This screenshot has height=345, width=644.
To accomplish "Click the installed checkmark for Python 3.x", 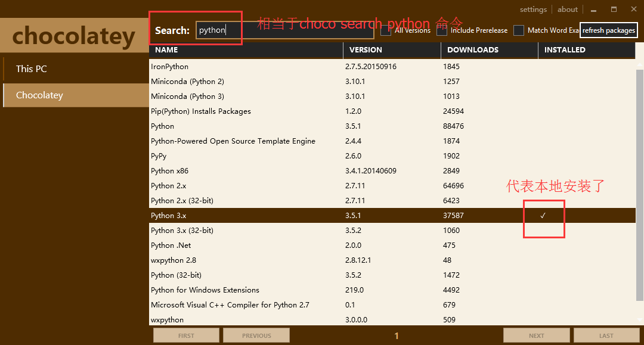I will pyautogui.click(x=543, y=216).
